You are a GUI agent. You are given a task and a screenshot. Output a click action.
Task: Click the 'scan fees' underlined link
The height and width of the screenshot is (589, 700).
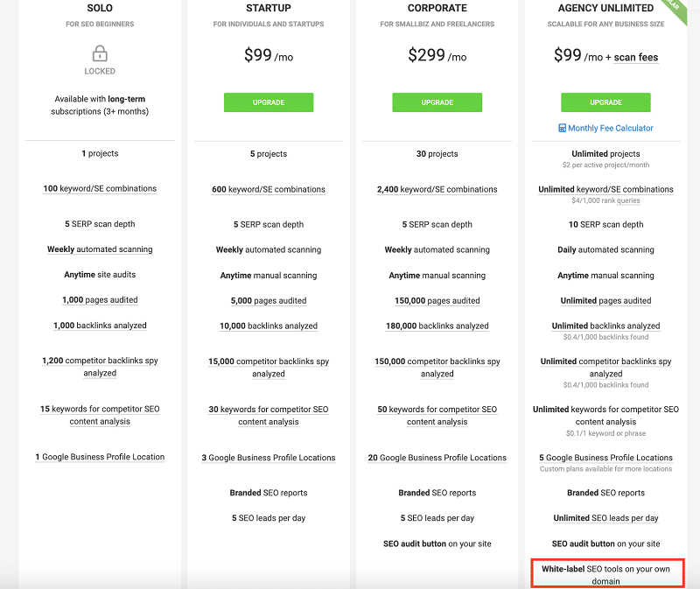tap(636, 57)
